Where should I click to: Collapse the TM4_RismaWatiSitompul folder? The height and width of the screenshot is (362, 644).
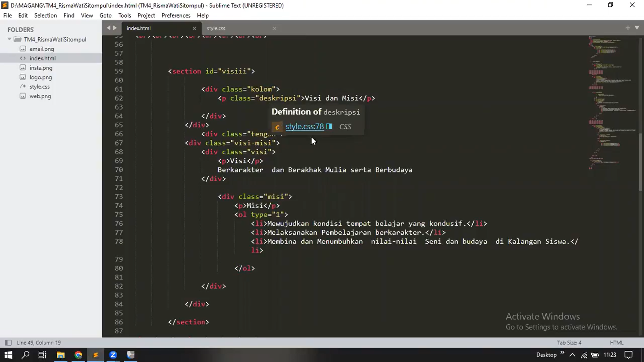9,39
